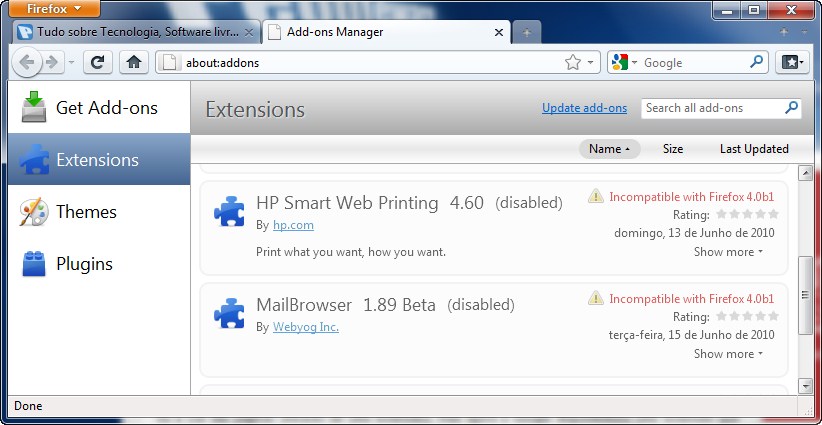Image resolution: width=822 pixels, height=425 pixels.
Task: Sort extensions by Last Updated
Action: point(754,149)
